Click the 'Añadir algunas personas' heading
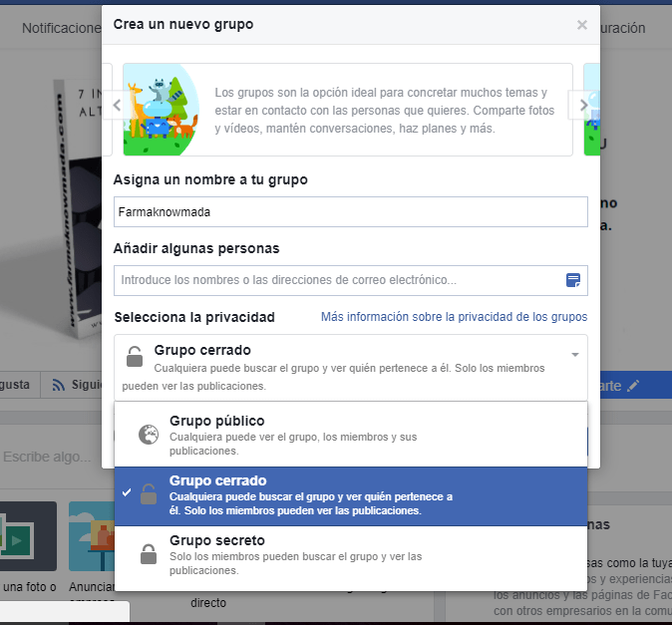This screenshot has width=672, height=625. pos(196,248)
